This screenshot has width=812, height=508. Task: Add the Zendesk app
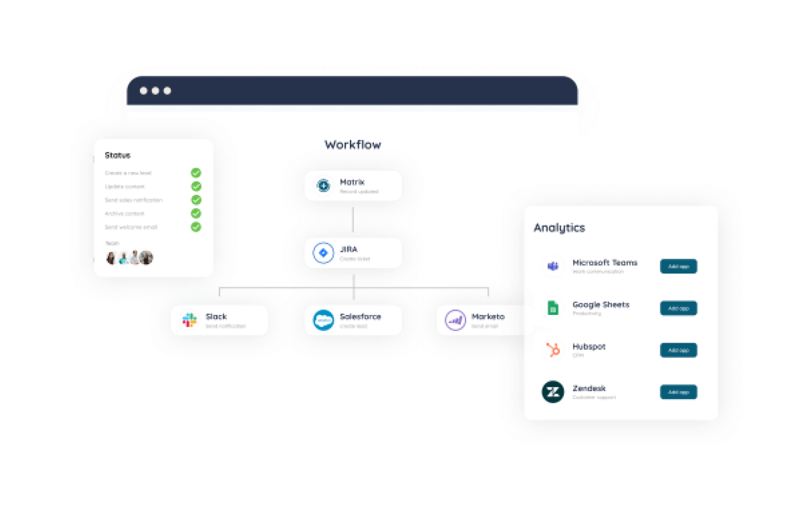click(678, 392)
